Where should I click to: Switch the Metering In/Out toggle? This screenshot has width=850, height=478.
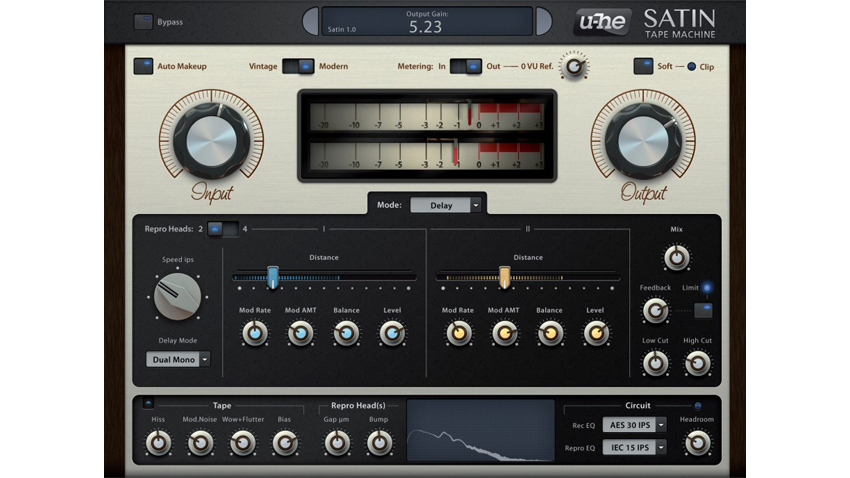coord(466,66)
